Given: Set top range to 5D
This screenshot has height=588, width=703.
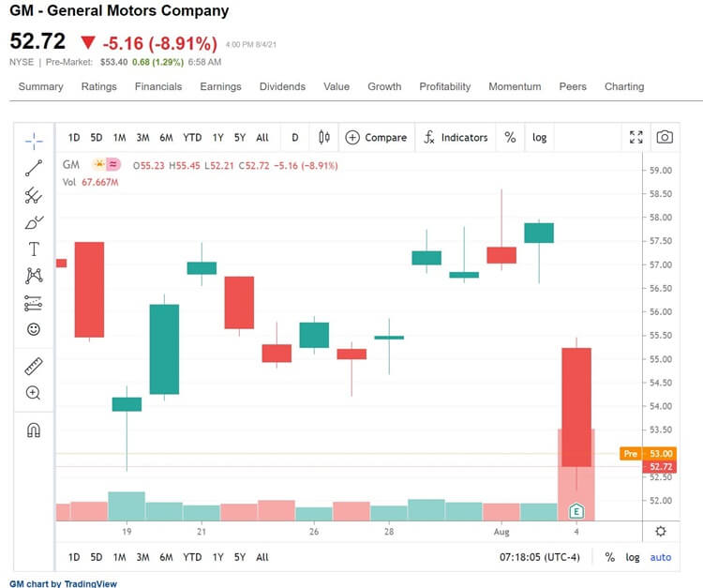Looking at the screenshot, I should (97, 138).
